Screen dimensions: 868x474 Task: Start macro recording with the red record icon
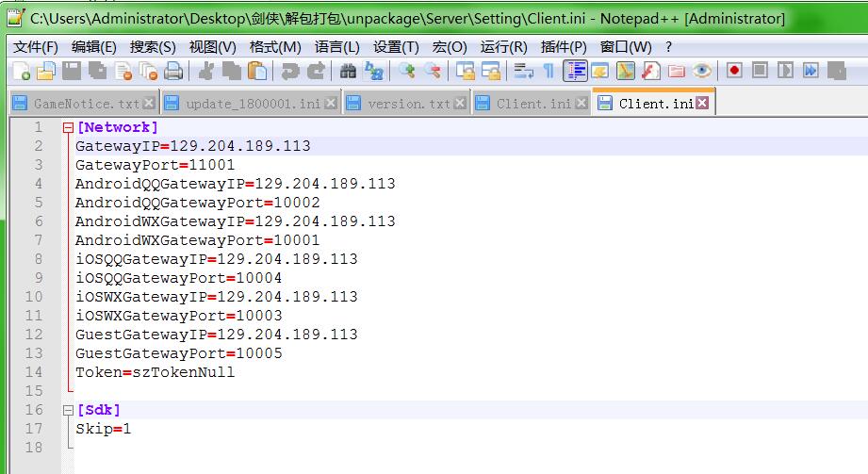[734, 71]
